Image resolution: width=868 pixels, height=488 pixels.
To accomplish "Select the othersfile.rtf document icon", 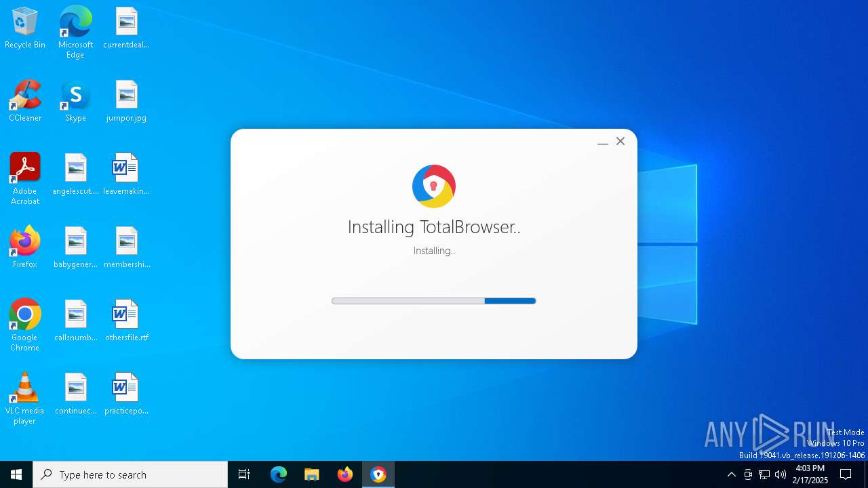I will (126, 321).
